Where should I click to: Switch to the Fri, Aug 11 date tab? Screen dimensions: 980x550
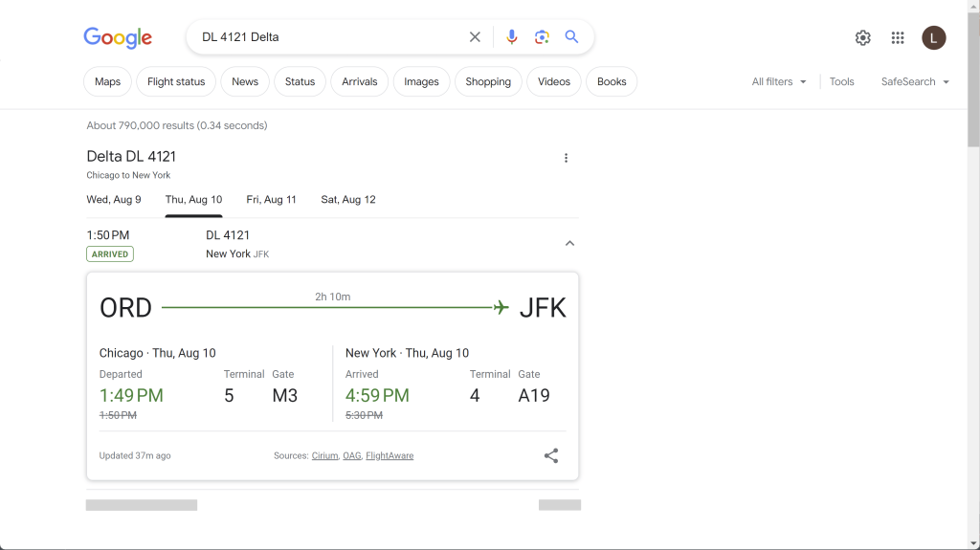[271, 199]
